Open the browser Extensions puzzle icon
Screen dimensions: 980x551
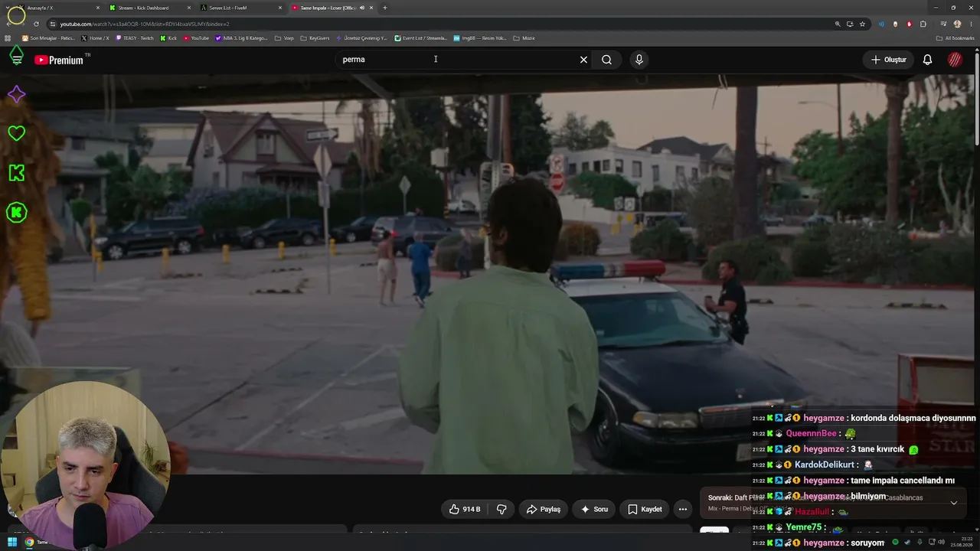pyautogui.click(x=923, y=24)
